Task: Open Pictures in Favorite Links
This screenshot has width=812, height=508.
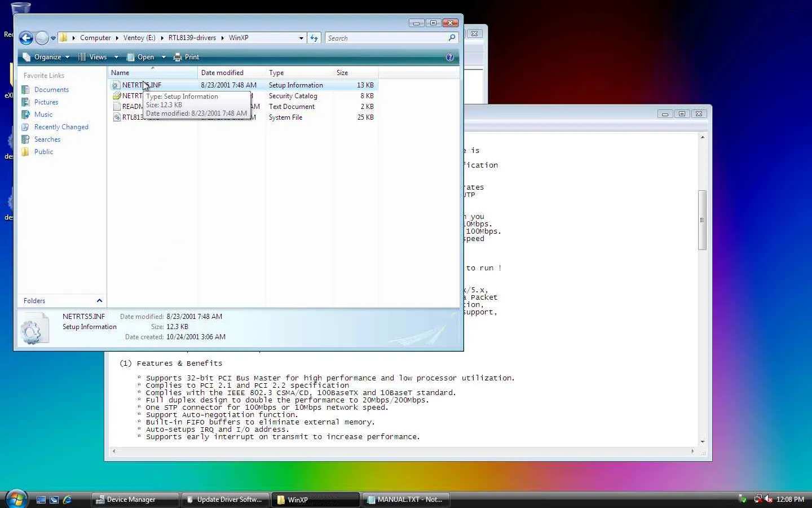Action: point(46,102)
